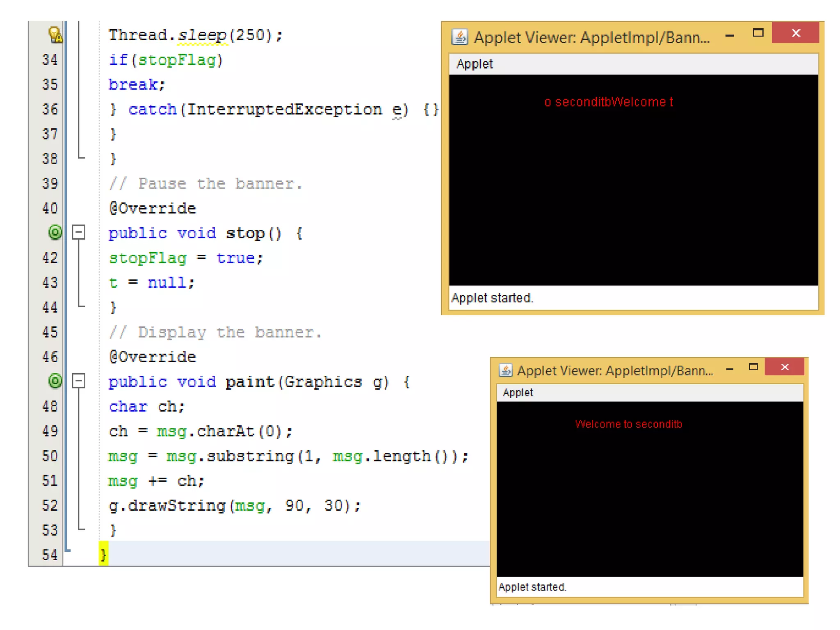The image size is (840, 630).
Task: Click override marker beside paint() method
Action: 55,381
